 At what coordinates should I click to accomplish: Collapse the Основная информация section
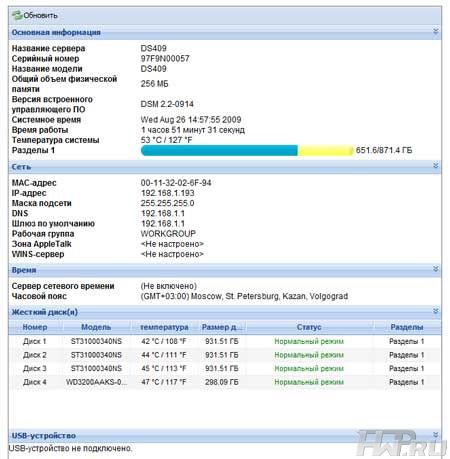pyautogui.click(x=435, y=31)
